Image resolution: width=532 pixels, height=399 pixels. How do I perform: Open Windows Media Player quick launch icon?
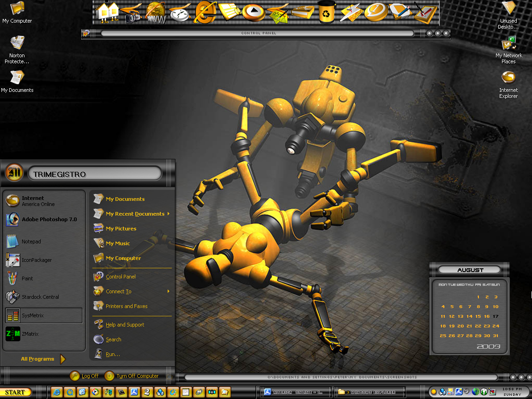point(96,392)
